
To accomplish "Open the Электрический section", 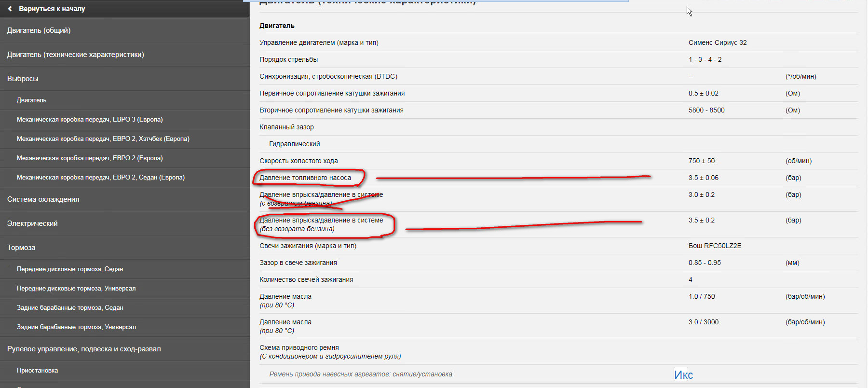I will click(x=32, y=223).
